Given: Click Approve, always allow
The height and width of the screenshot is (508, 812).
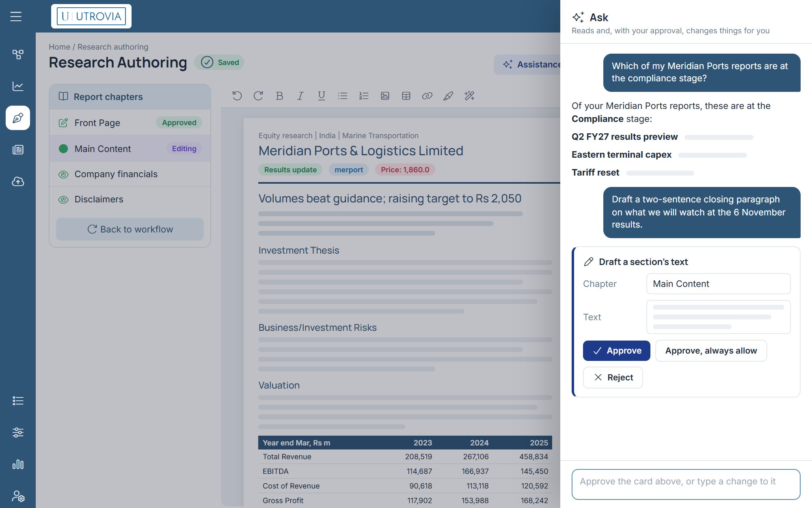Looking at the screenshot, I should 711,351.
